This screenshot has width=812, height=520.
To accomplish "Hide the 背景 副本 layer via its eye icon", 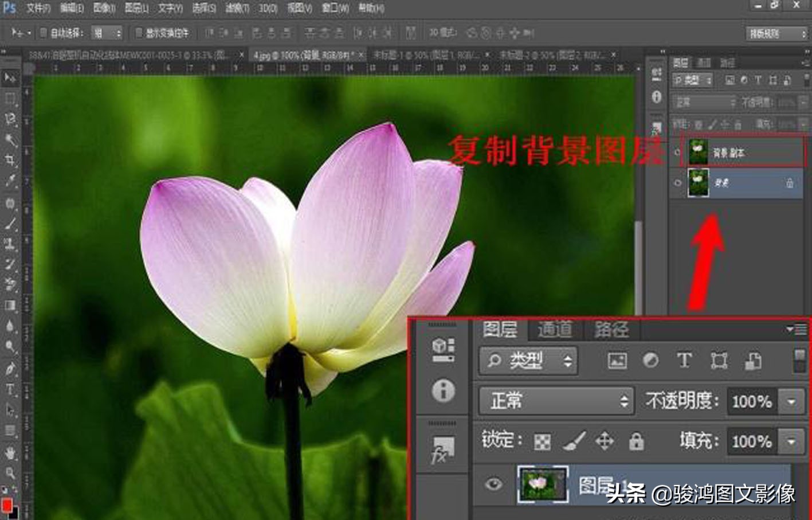I will (677, 153).
